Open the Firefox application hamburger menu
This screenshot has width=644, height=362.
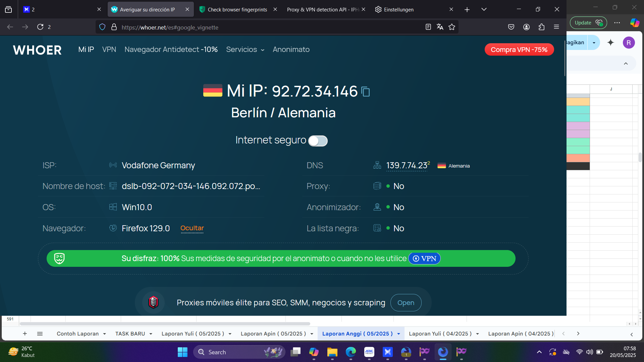pyautogui.click(x=556, y=27)
